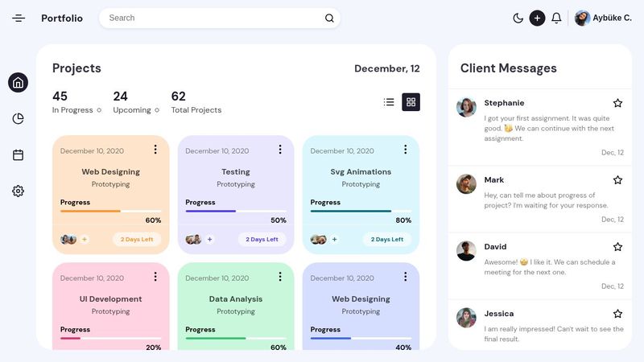Screen dimensions: 644x362
Task: Open Aybüke C. profile avatar
Action: (582, 18)
